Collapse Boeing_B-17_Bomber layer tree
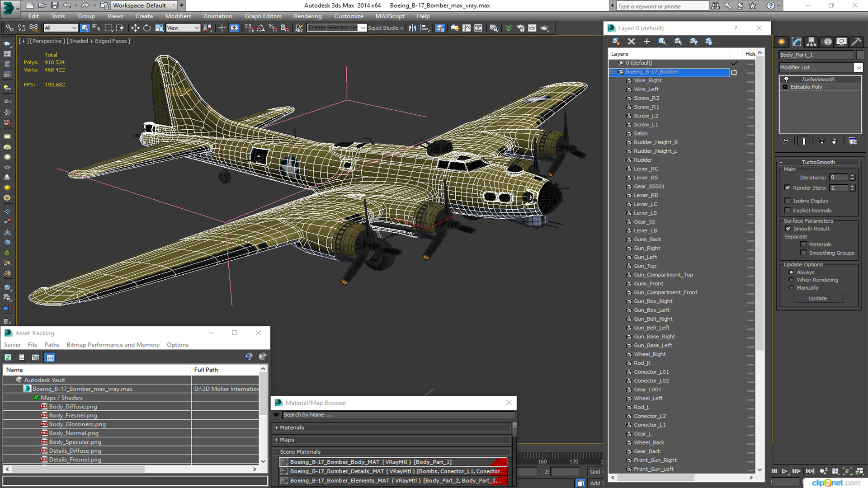The image size is (868, 488). click(x=613, y=72)
